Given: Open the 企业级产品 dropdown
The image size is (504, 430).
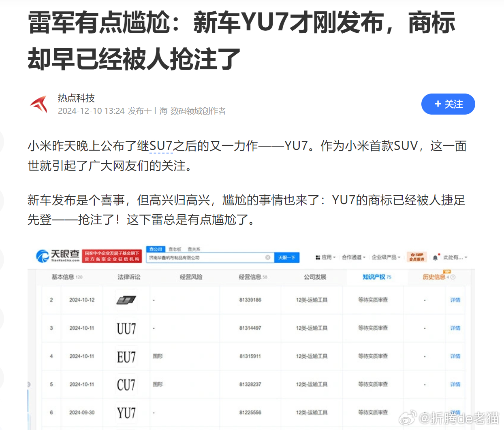Looking at the screenshot, I should pyautogui.click(x=384, y=257).
